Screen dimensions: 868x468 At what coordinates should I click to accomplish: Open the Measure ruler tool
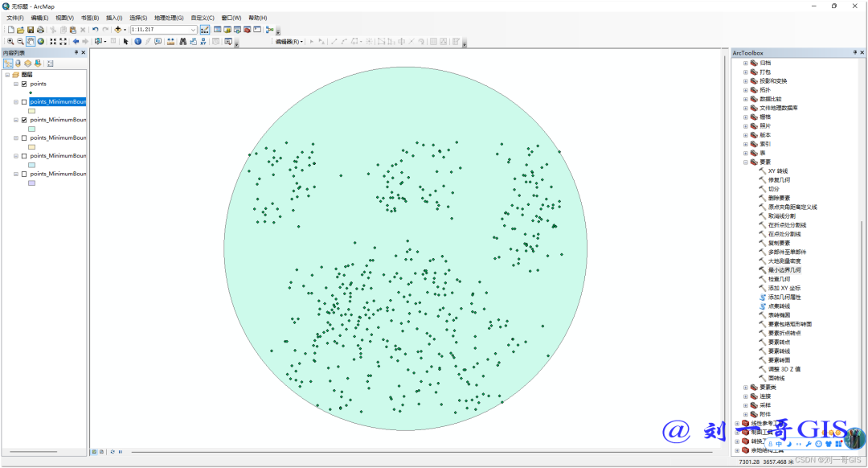point(170,42)
